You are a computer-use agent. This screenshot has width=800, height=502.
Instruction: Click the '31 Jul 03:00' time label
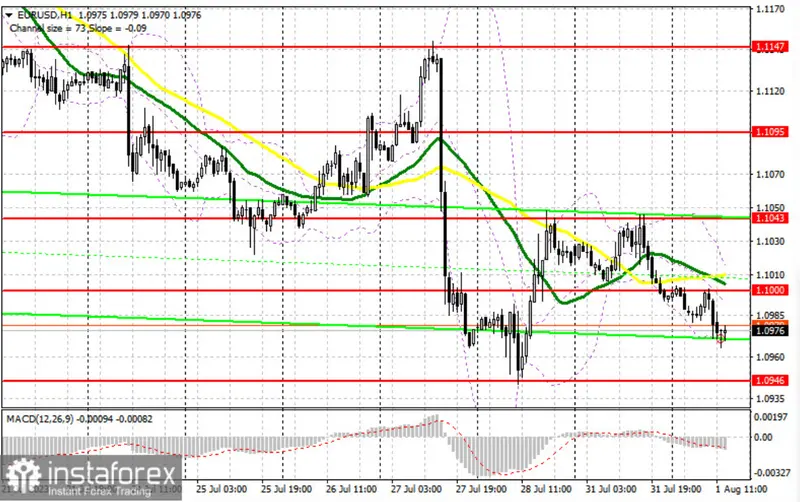pyautogui.click(x=611, y=489)
